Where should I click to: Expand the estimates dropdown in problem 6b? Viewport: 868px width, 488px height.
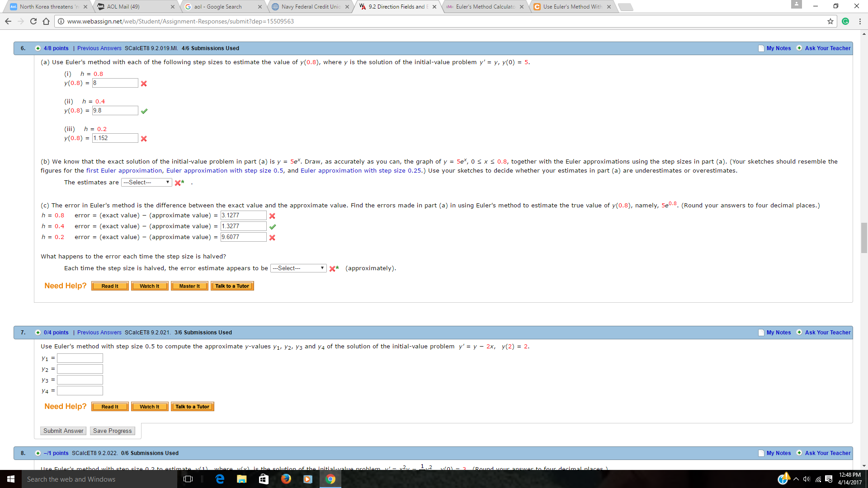click(146, 182)
